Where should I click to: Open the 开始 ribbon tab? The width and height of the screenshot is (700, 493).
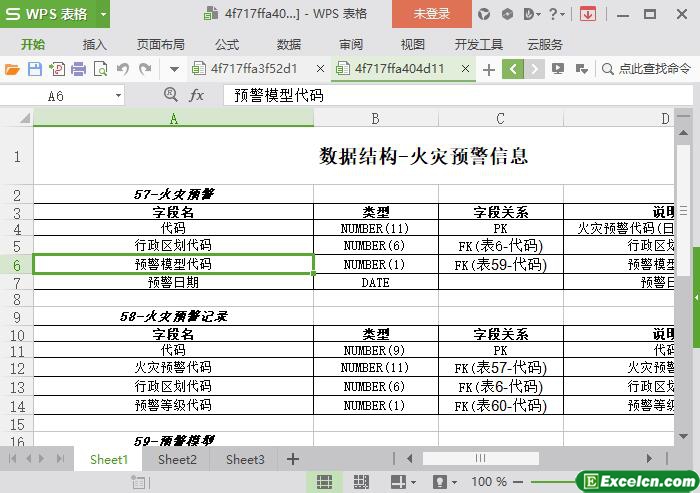(x=33, y=45)
